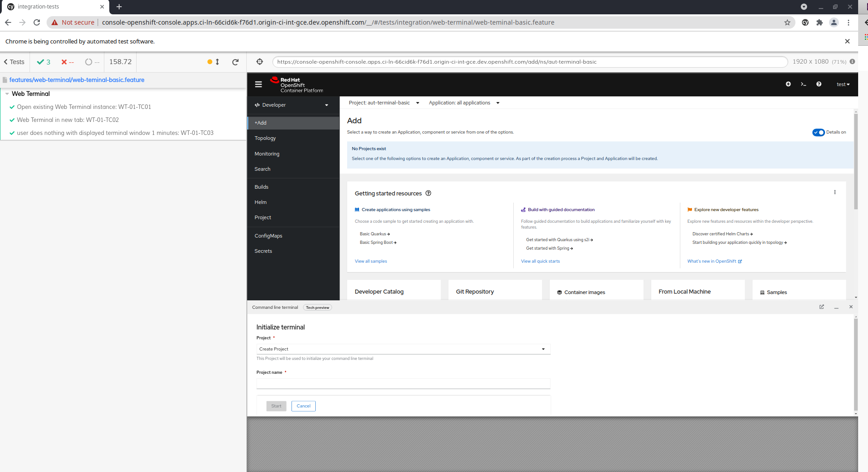
Task: Click the Cypress selector playground crosshair icon
Action: click(x=260, y=62)
